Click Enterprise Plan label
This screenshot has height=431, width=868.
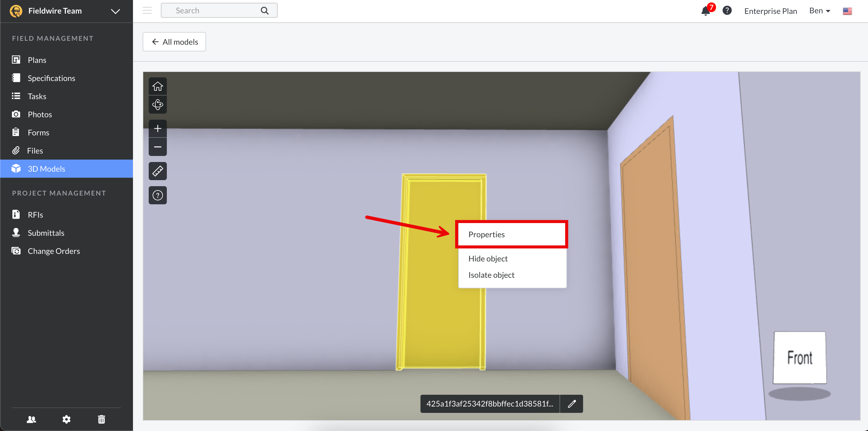coord(770,11)
